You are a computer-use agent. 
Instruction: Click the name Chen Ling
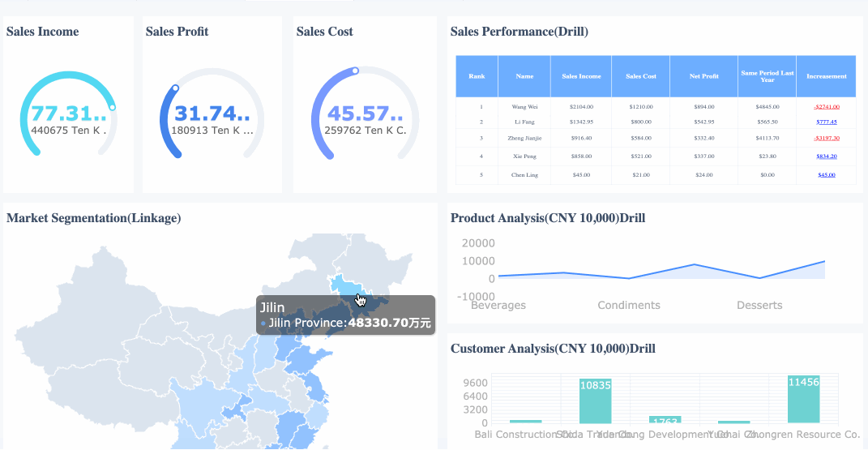point(524,175)
